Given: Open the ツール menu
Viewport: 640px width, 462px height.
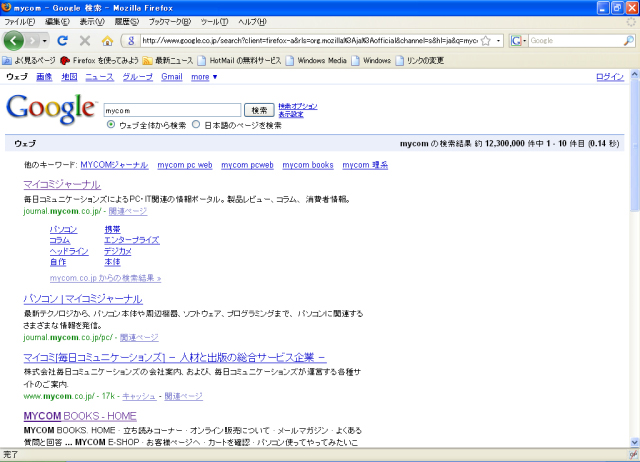Looking at the screenshot, I should (214, 22).
